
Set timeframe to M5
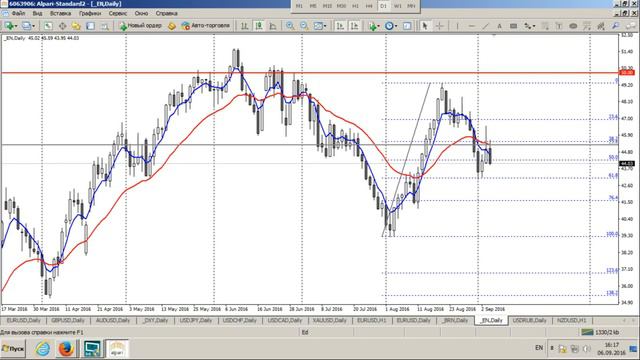[x=313, y=6]
